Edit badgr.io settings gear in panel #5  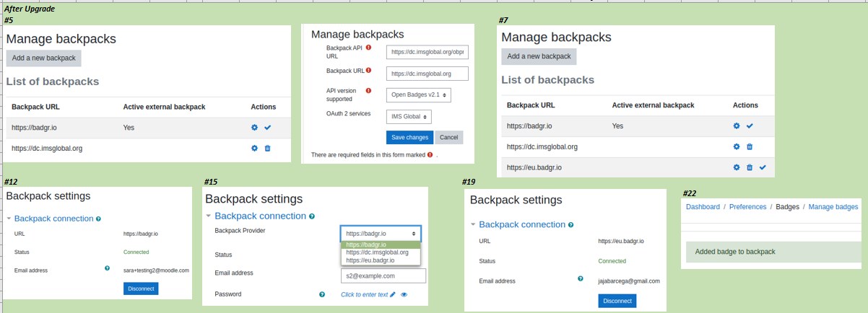point(254,128)
